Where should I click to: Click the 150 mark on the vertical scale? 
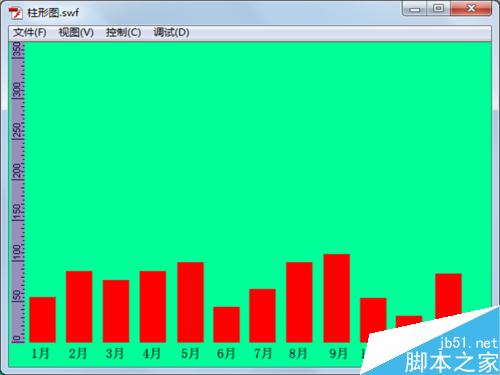click(17, 212)
